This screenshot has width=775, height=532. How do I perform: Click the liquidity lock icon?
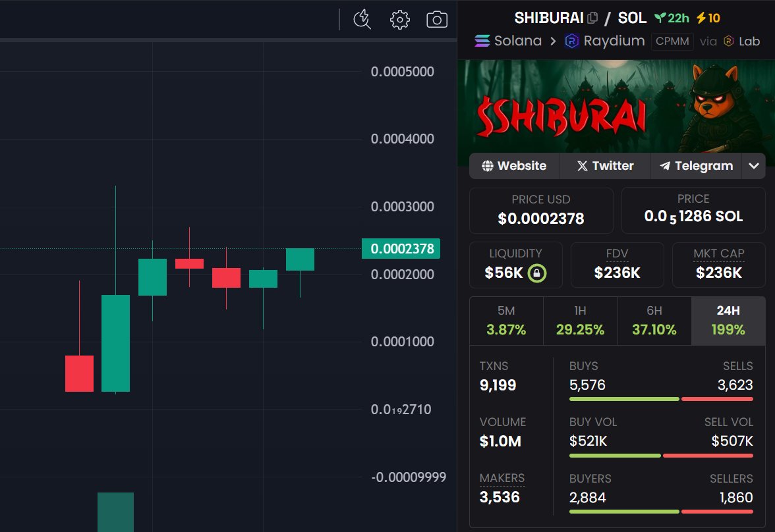coord(536,273)
